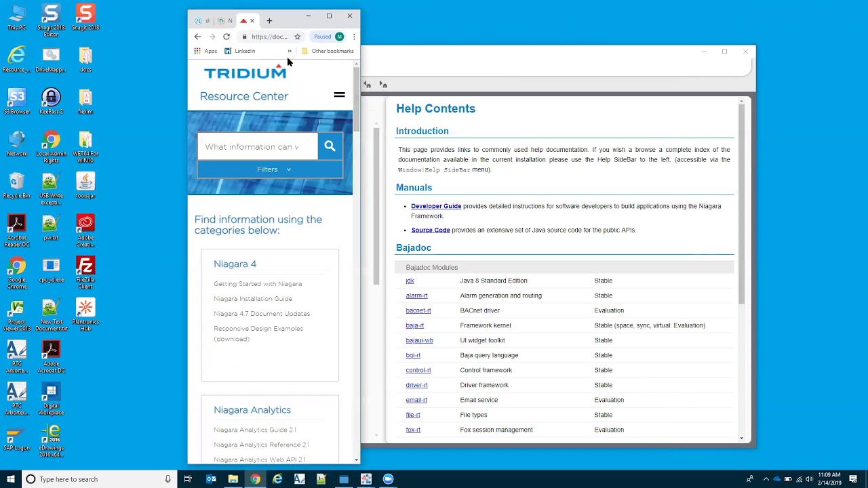Open the alarm-rt module link
The height and width of the screenshot is (488, 868).
point(416,296)
